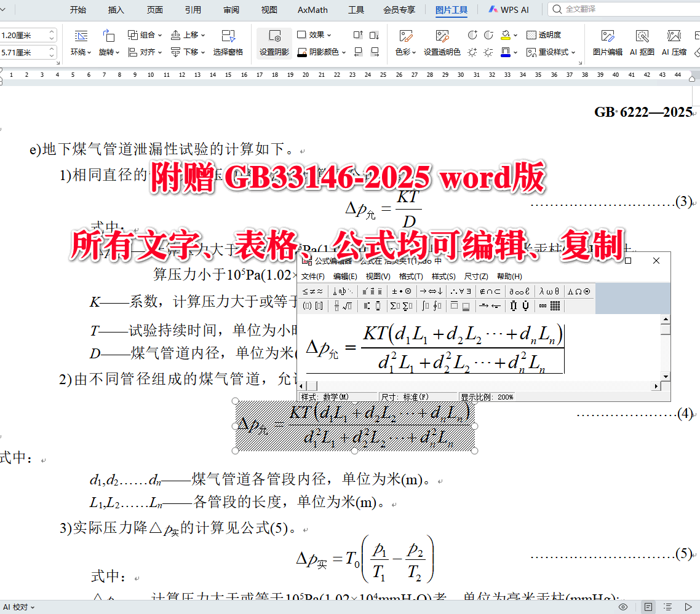Click the WPS AI button

(508, 9)
